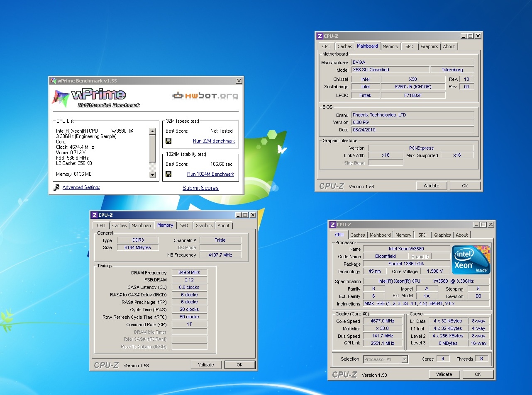Show the Graphics tab in the Processor CPU-Z window
Screen dimensions: 532x395
[442, 235]
